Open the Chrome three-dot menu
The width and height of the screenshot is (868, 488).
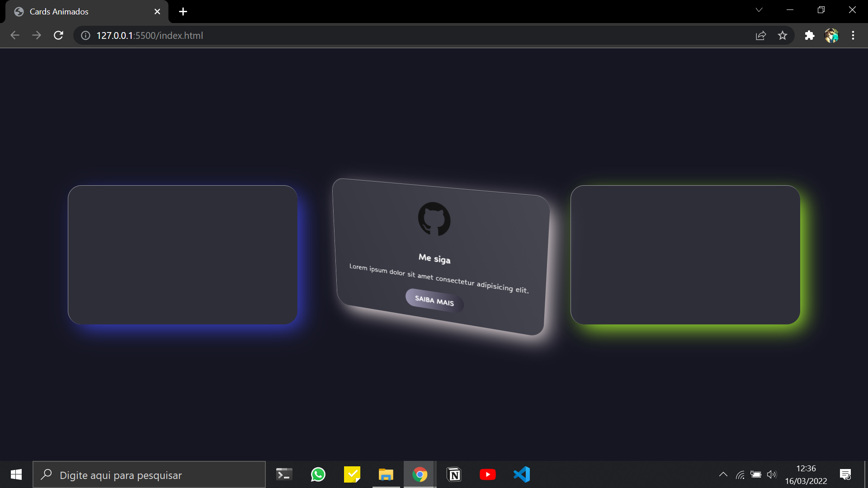click(x=853, y=35)
